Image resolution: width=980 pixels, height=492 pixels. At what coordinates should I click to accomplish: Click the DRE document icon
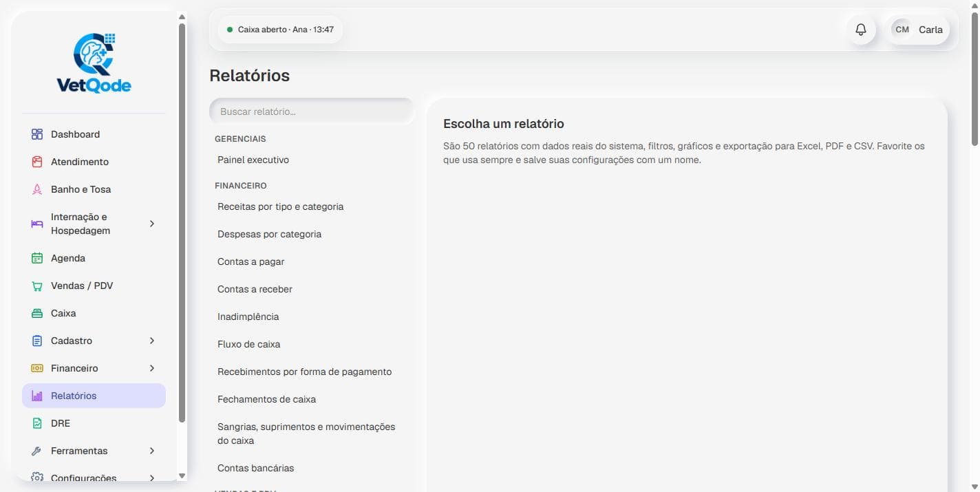(x=37, y=423)
